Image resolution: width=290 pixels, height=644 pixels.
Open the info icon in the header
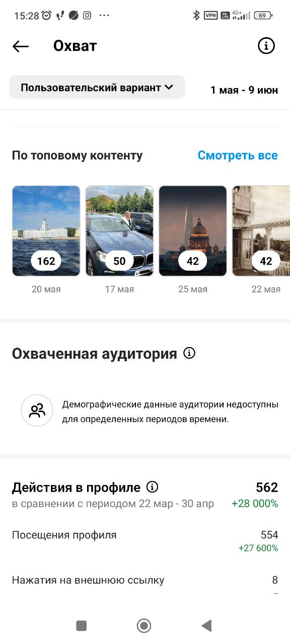pyautogui.click(x=266, y=46)
